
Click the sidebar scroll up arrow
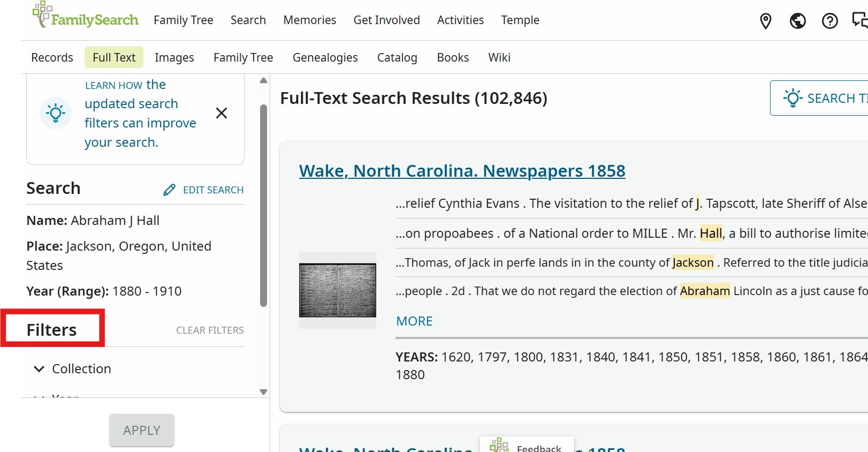tap(263, 80)
